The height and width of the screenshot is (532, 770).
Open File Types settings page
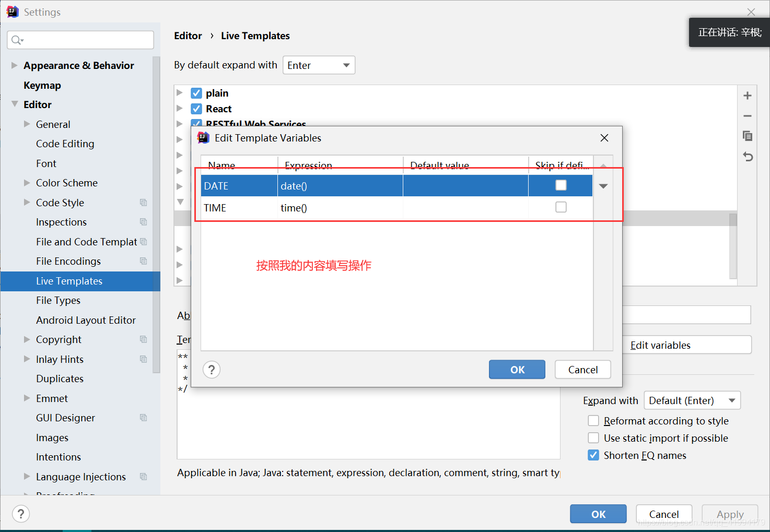tap(58, 300)
